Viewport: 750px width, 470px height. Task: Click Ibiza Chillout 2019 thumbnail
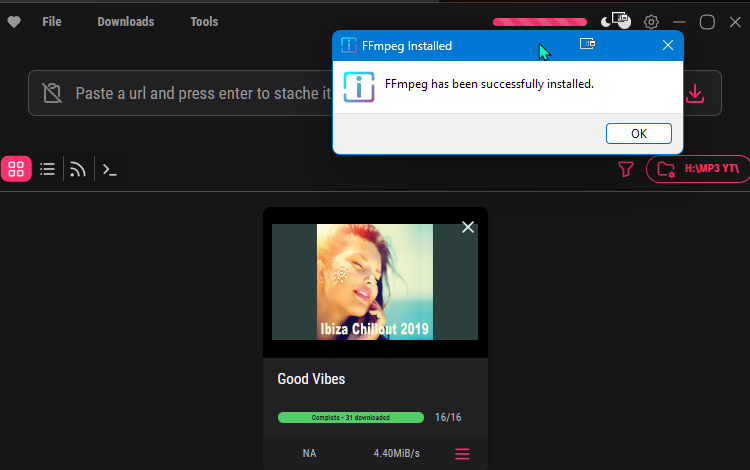375,282
